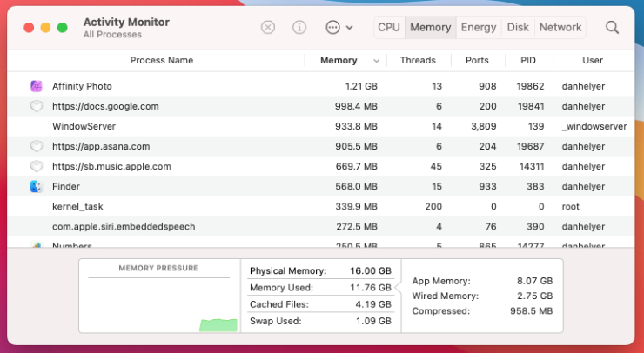This screenshot has height=353, width=644.
Task: Select the Affinity Photo process row
Action: [x=321, y=86]
